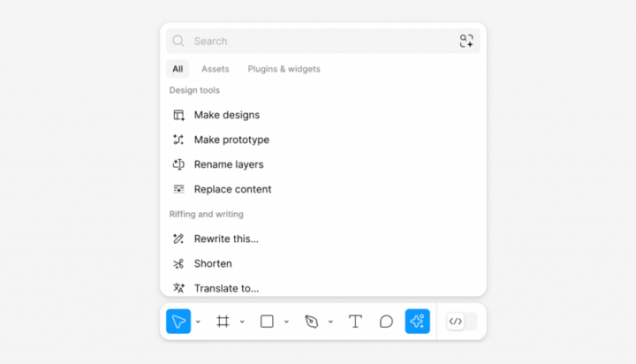Toggle the Dev Mode code switch
The image size is (636, 364).
coord(462,322)
